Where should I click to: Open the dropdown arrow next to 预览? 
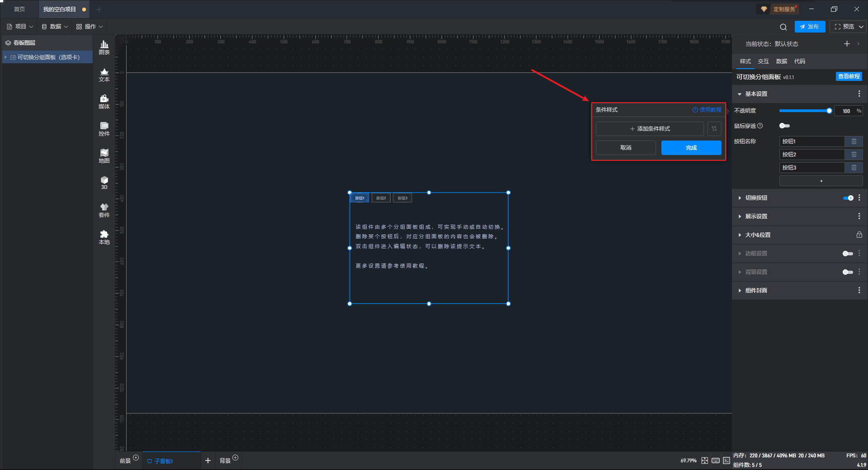pyautogui.click(x=861, y=27)
